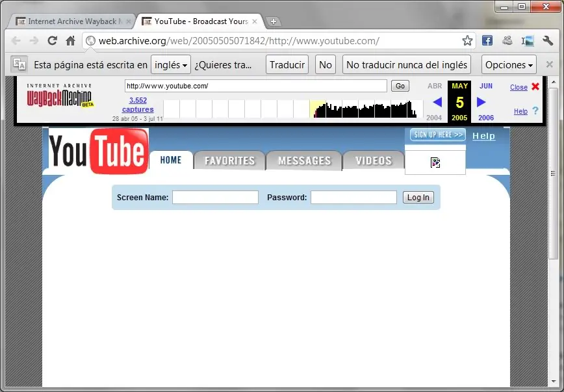Click the browser back arrow
564x392 pixels.
coord(16,41)
